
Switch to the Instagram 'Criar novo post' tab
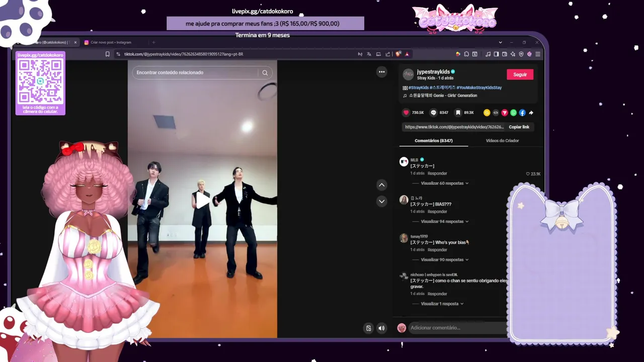(112, 42)
